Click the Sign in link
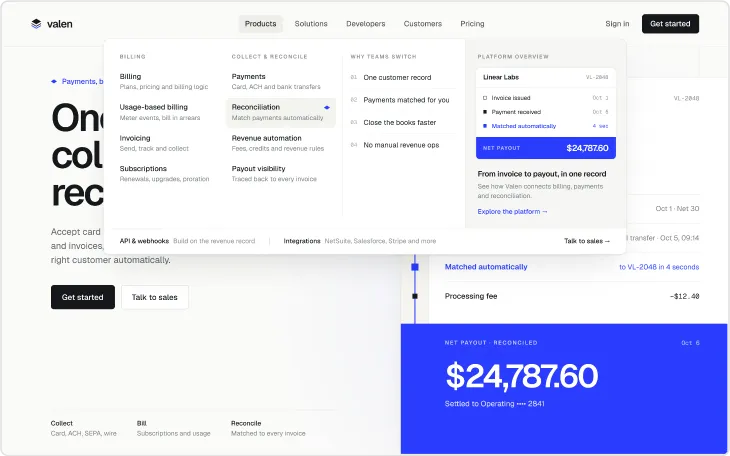Image resolution: width=730 pixels, height=456 pixels. point(617,24)
